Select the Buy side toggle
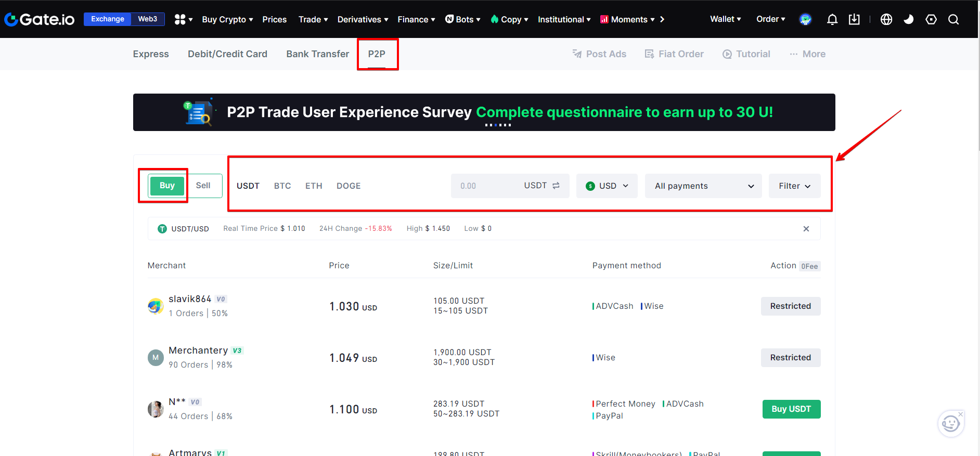 point(167,186)
